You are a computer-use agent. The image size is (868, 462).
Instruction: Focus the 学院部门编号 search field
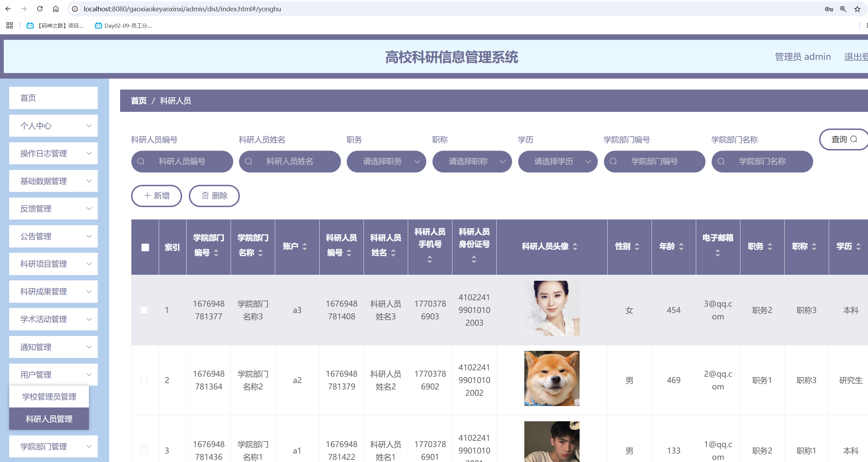655,161
